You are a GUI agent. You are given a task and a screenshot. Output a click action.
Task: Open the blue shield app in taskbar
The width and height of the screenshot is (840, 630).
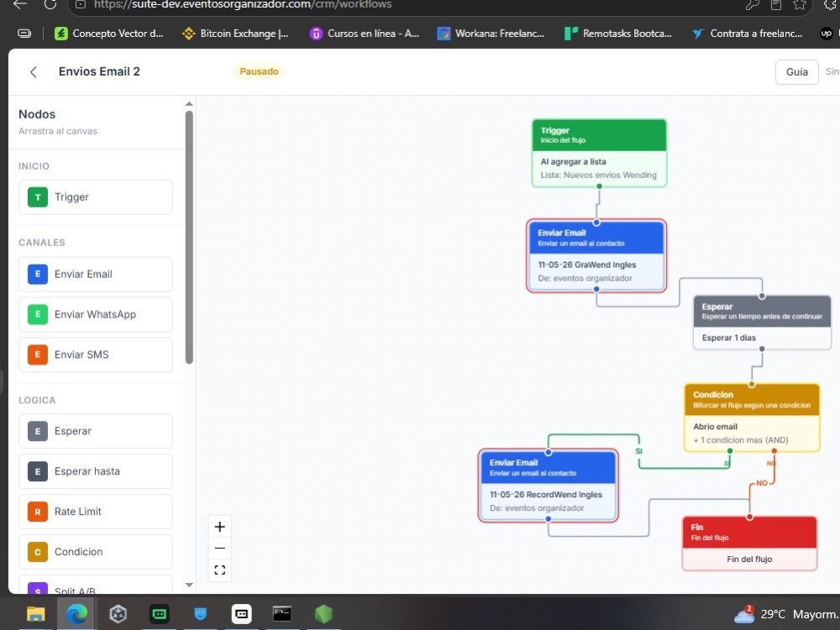(201, 614)
